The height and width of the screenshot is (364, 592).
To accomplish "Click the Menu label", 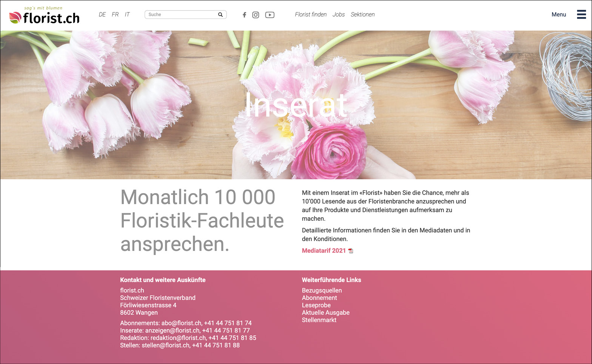I will click(559, 14).
